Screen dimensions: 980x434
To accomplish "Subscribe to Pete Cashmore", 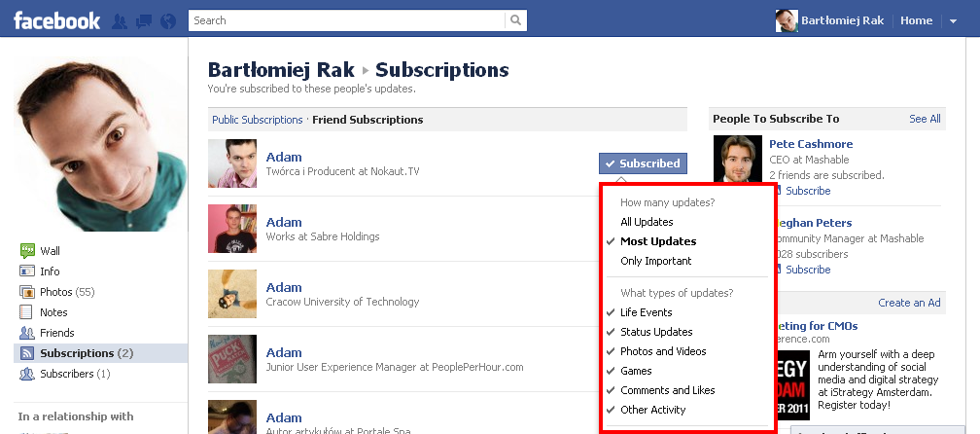I will pos(808,191).
